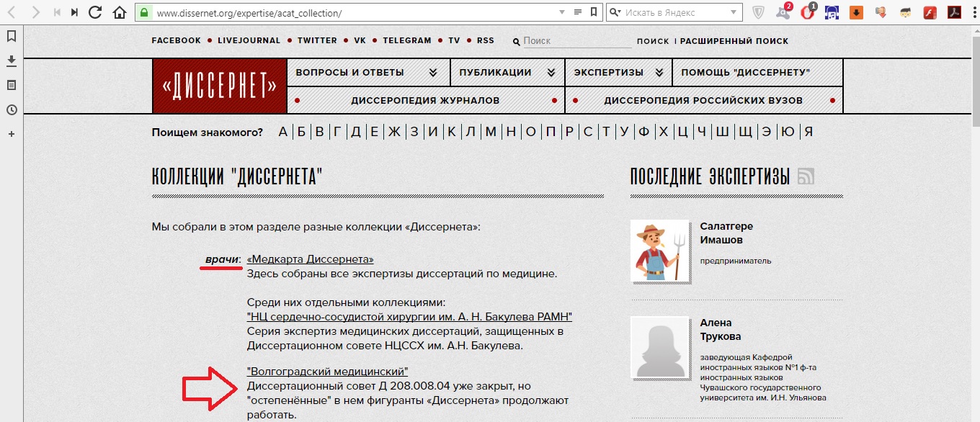
Task: Open the RSS feed icon beside Последние экспертизы
Action: (806, 176)
